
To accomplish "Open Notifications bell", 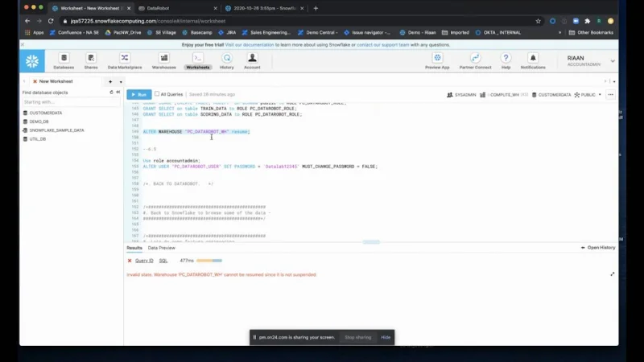I will pyautogui.click(x=533, y=61).
